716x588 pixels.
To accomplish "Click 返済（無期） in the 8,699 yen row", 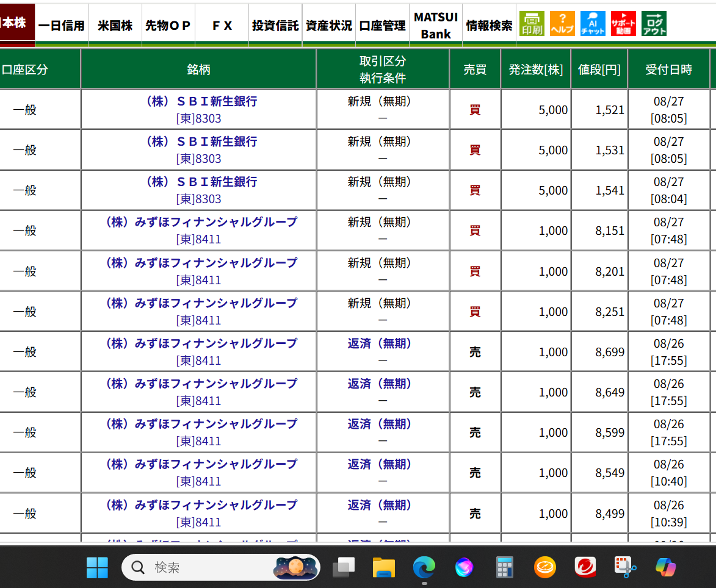I will coord(380,343).
